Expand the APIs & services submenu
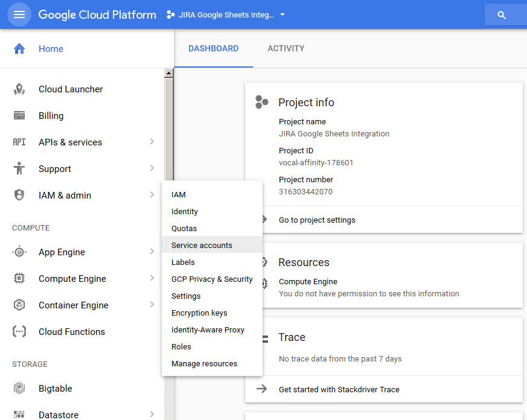This screenshot has width=527, height=420. [x=152, y=142]
